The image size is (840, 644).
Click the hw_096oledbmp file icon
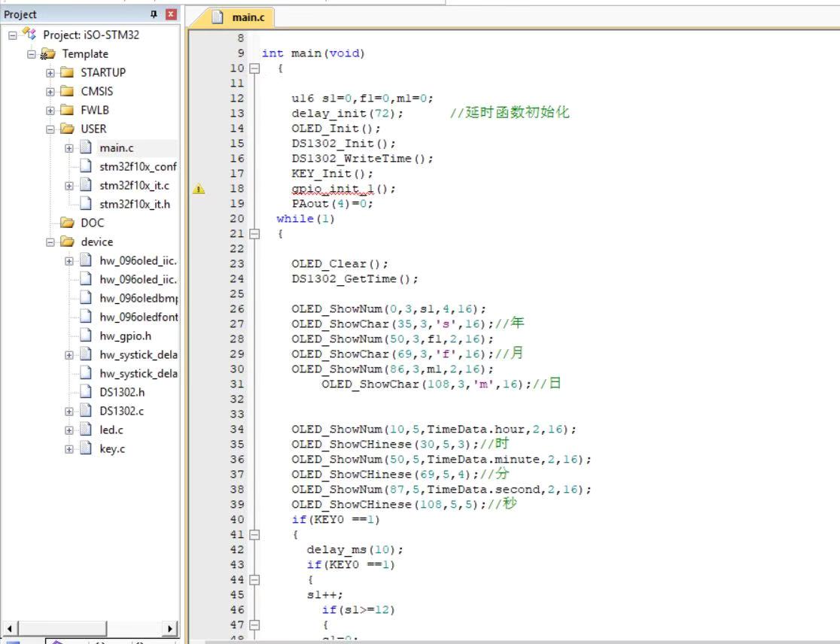pos(86,298)
